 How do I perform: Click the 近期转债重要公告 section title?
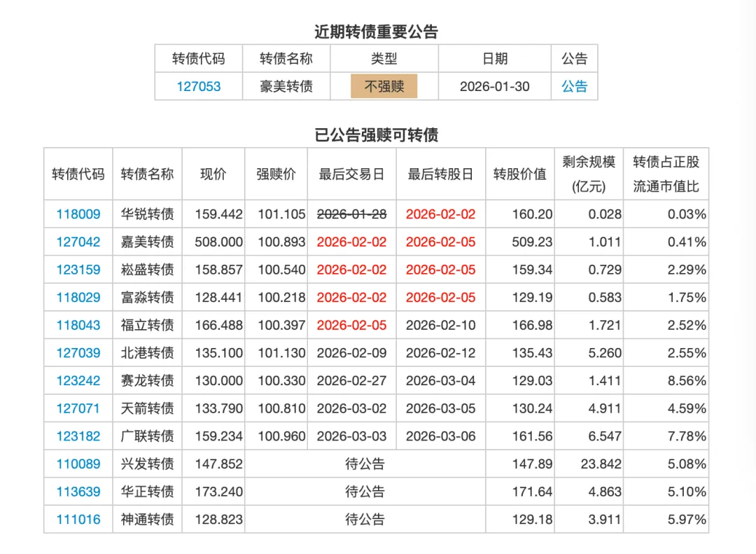pyautogui.click(x=376, y=32)
